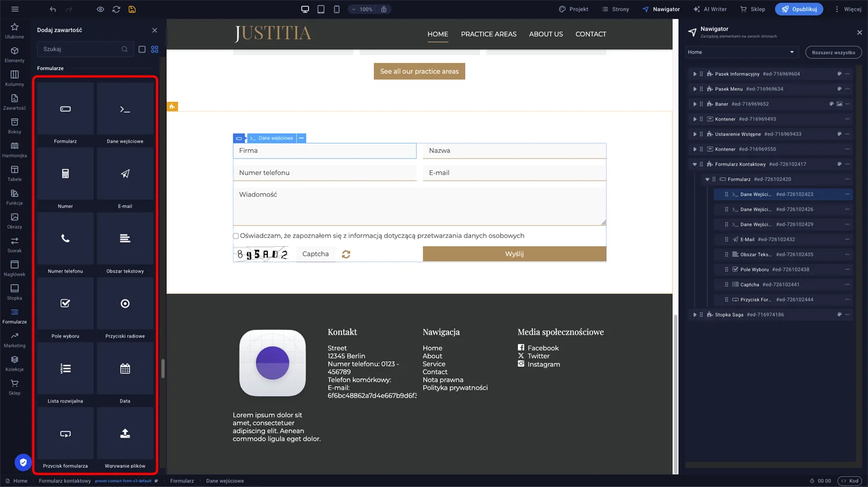Open the Strony menu
Screen dimensions: 868x487
pyautogui.click(x=615, y=9)
